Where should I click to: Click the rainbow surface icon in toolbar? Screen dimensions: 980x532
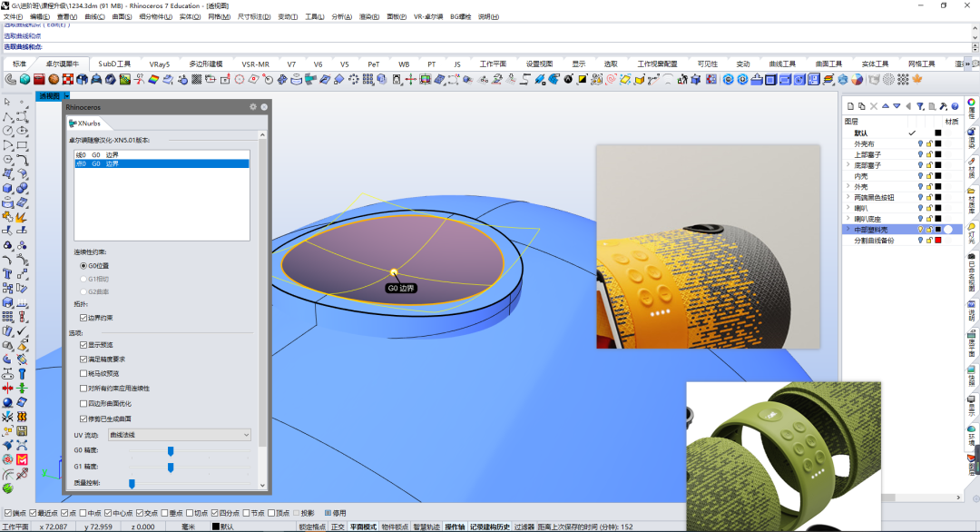153,79
